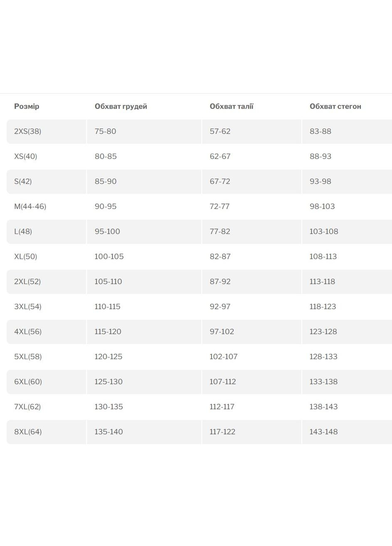Select the 6XL(60) size label

28,382
